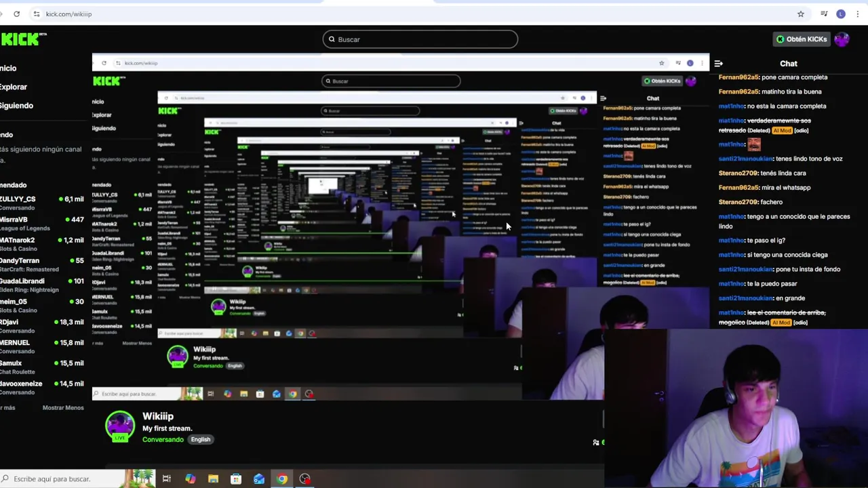
Task: Open site info icon beside URL
Action: click(x=37, y=14)
